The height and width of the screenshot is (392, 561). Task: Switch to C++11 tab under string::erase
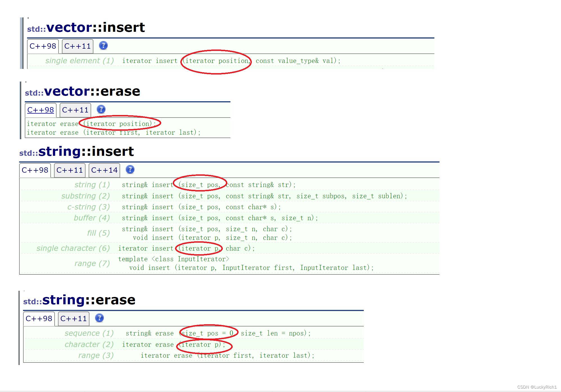[x=73, y=319]
